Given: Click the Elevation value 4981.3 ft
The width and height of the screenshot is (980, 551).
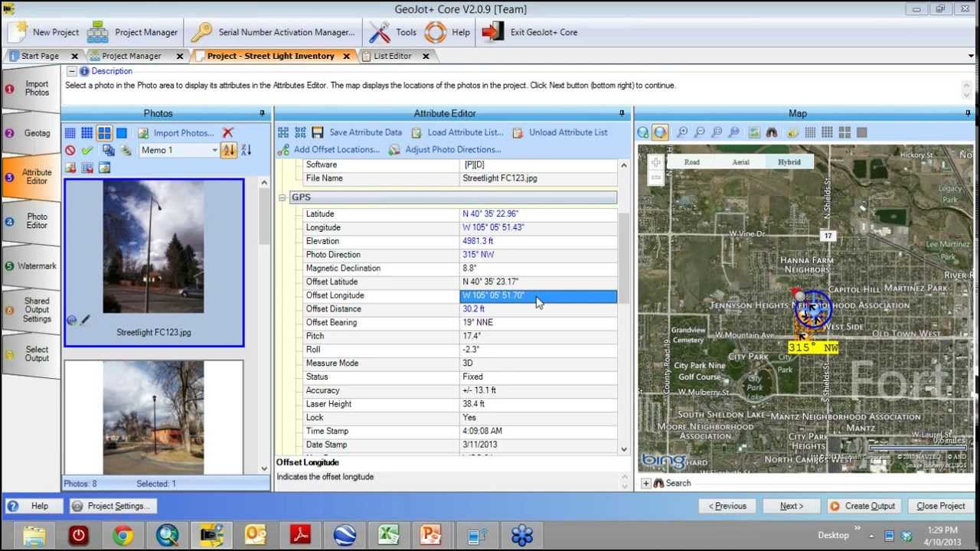Looking at the screenshot, I should [537, 241].
